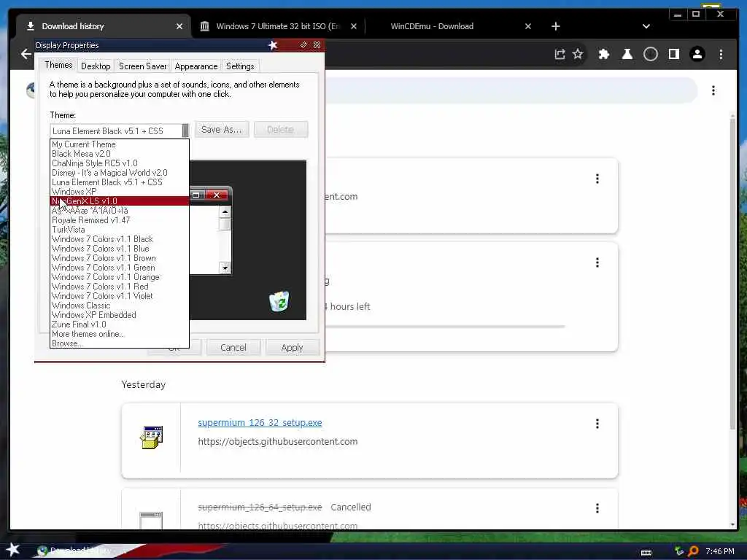Select My Current Theme from list
Screen dimensions: 747x560
click(119, 144)
